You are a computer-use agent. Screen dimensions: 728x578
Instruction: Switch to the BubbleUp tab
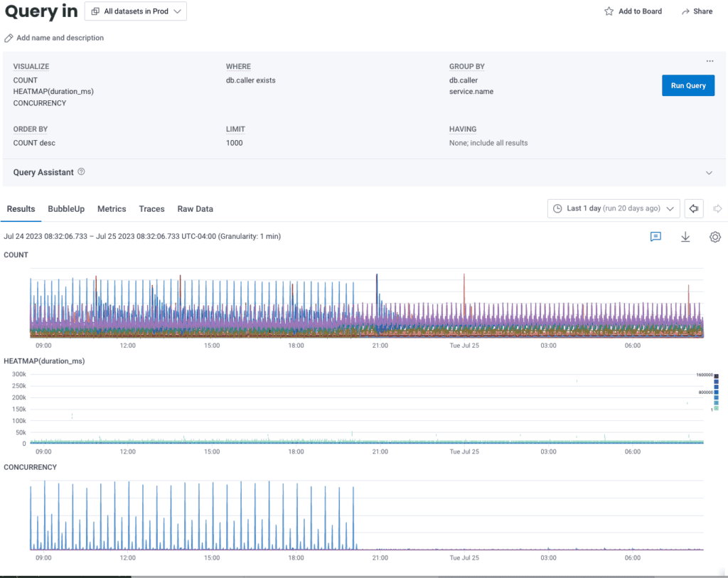click(66, 209)
